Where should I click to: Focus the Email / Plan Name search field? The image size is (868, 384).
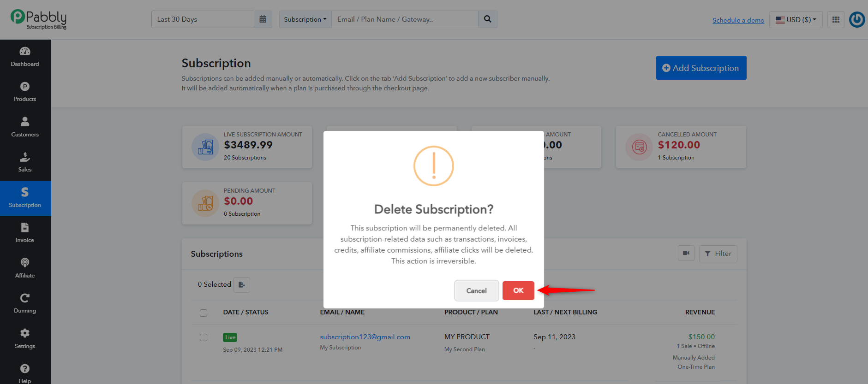(405, 19)
